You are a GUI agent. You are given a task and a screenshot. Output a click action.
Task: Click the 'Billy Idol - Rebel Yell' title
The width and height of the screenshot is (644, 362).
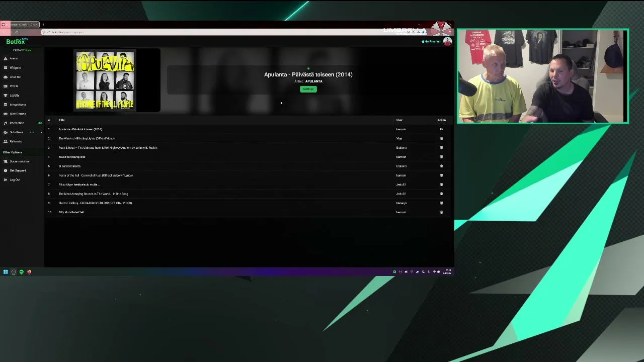[71, 212]
